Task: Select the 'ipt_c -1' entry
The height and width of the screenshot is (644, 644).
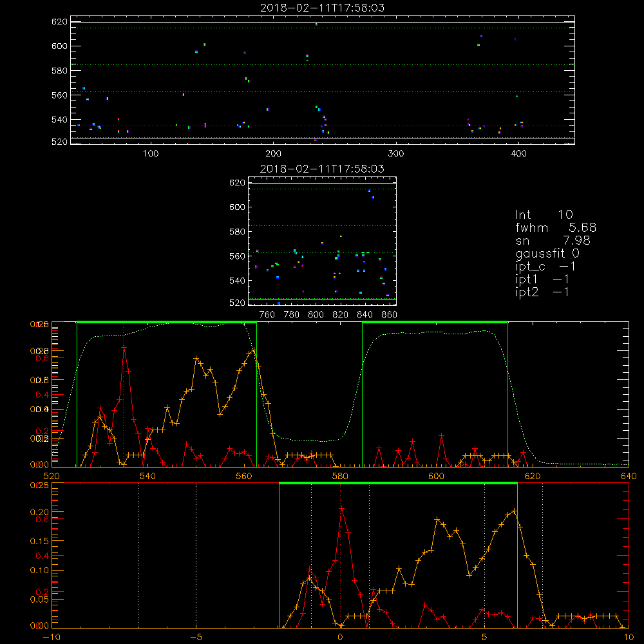Action: (545, 267)
